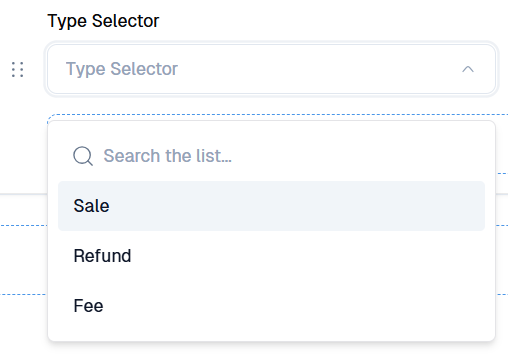Click the gray divider line left of the dropdown panel
Screen dimensions: 508x360
point(23,193)
